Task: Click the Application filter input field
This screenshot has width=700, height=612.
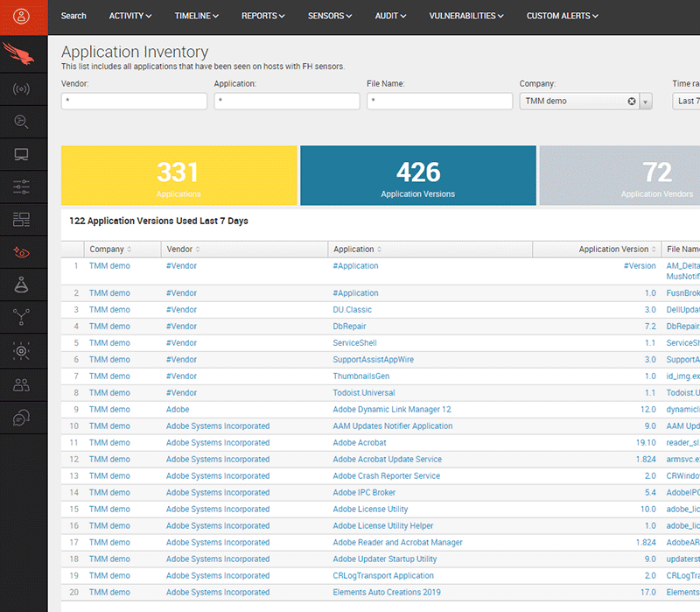Action: click(x=287, y=102)
